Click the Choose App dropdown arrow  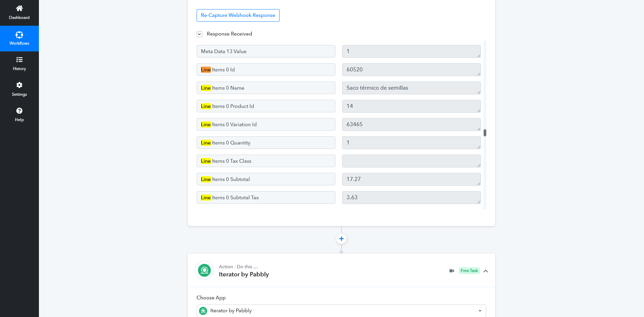click(x=480, y=311)
